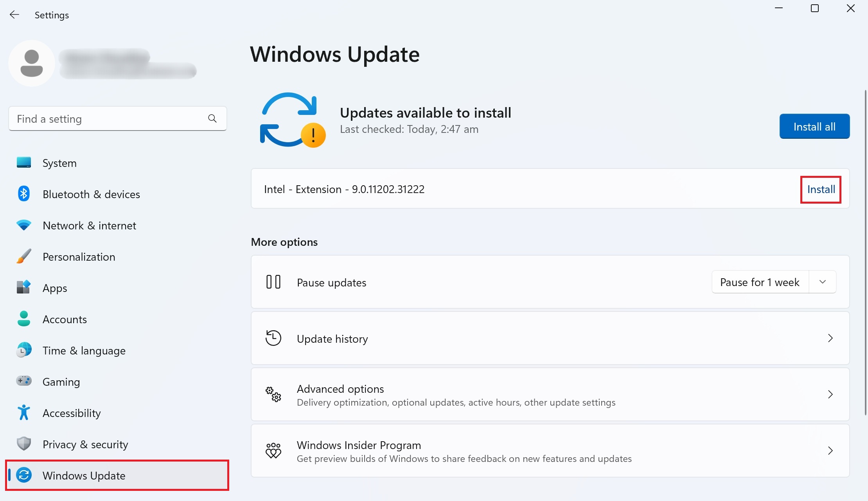Select the Personalization paintbrush icon
This screenshot has height=501, width=868.
pyautogui.click(x=23, y=256)
